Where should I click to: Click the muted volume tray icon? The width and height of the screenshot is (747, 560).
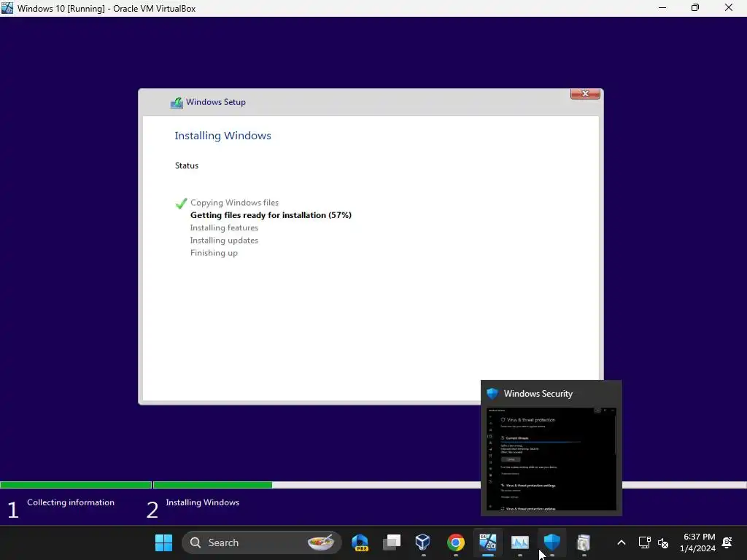[x=663, y=542]
